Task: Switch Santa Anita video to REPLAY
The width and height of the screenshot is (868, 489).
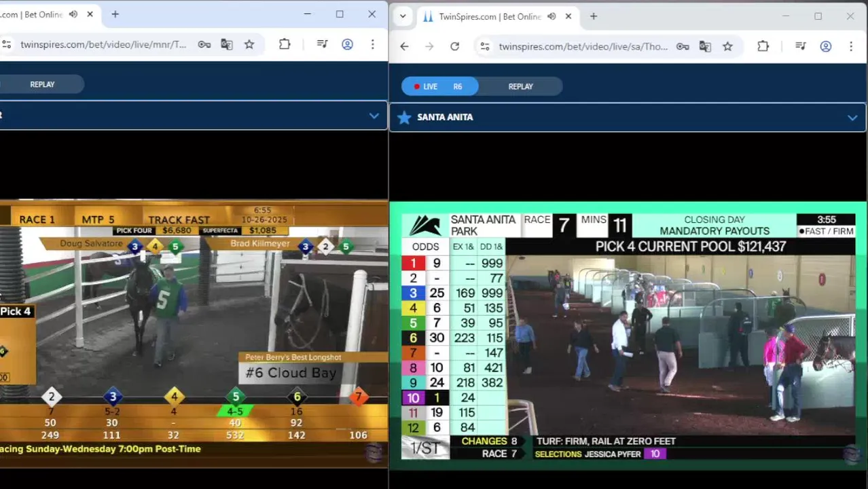Action: (x=521, y=86)
